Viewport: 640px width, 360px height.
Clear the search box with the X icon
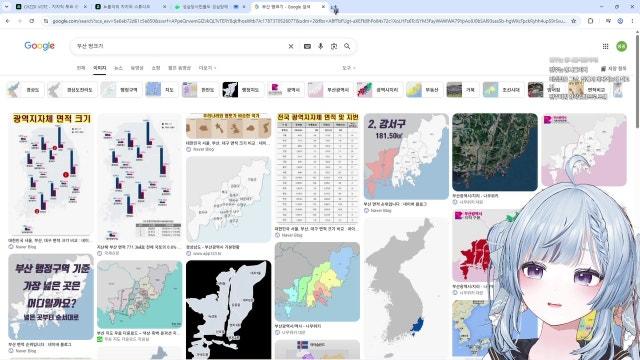point(291,47)
